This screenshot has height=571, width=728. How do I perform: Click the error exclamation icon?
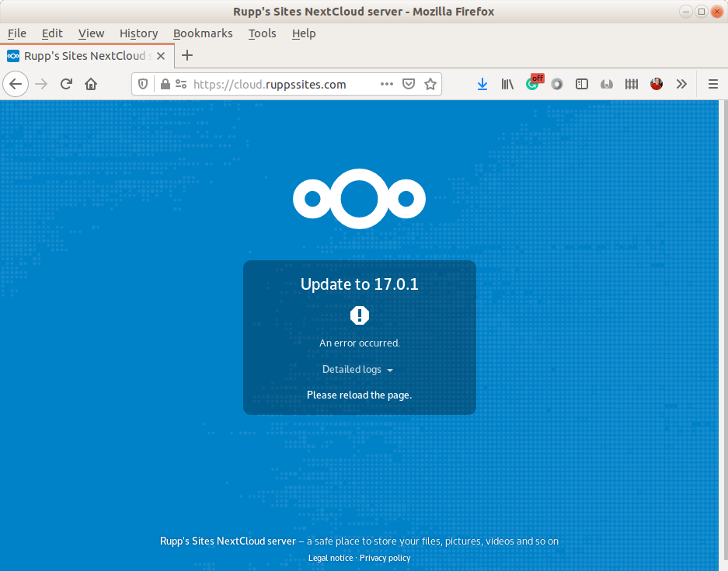tap(360, 315)
